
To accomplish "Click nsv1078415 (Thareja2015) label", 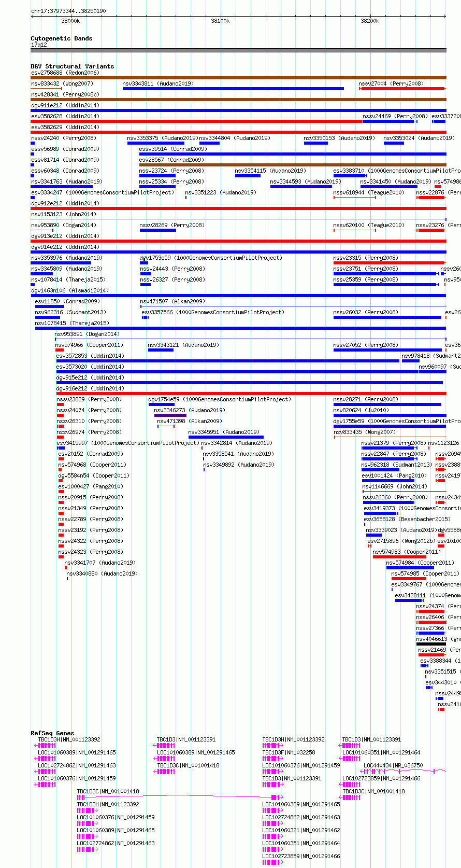I will click(72, 323).
